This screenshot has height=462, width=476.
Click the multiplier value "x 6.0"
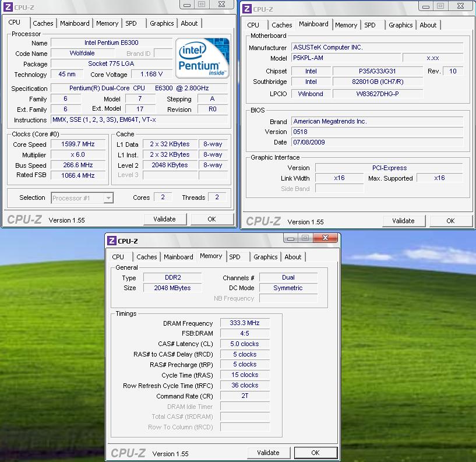click(78, 155)
